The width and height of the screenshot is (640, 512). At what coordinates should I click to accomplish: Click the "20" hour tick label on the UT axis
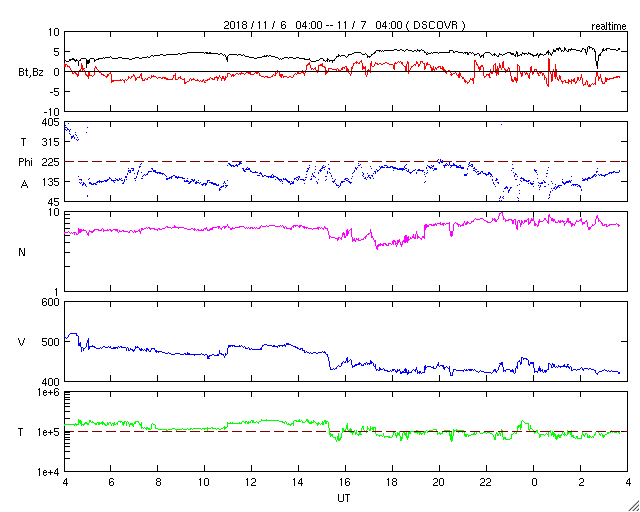coord(439,482)
